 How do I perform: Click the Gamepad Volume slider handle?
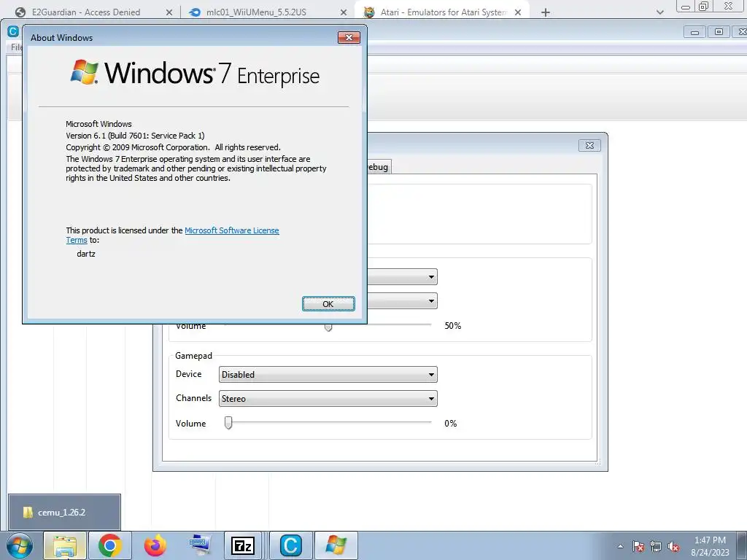pos(228,423)
